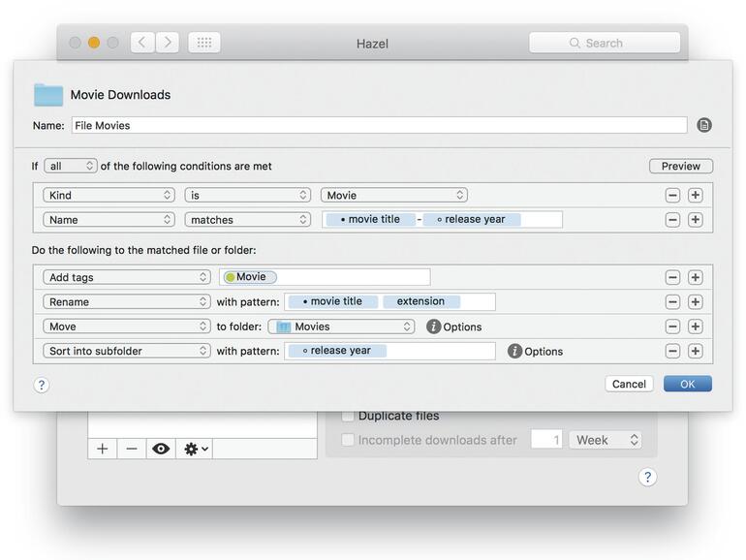Open the all/any conditions dropdown
746x560 pixels.
tap(71, 166)
